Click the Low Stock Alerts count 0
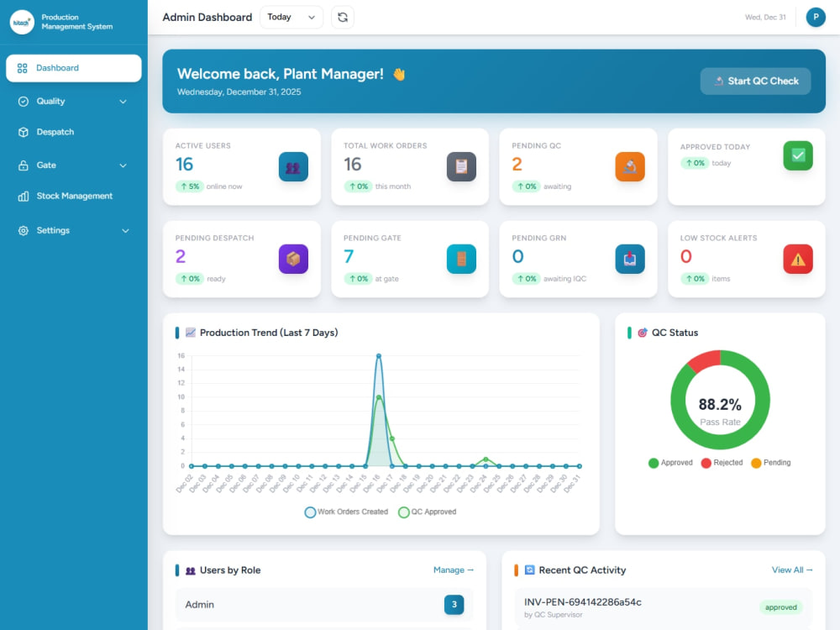840x630 pixels. (x=685, y=256)
